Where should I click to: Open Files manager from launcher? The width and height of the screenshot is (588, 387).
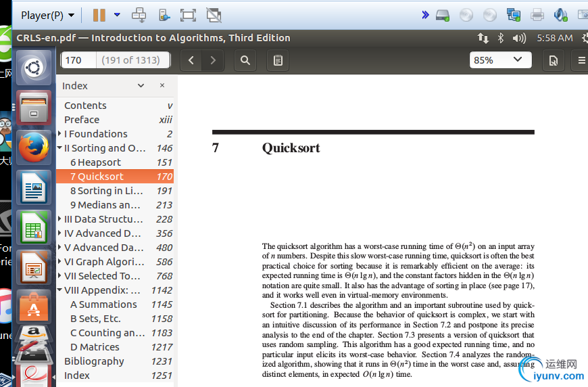(34, 108)
